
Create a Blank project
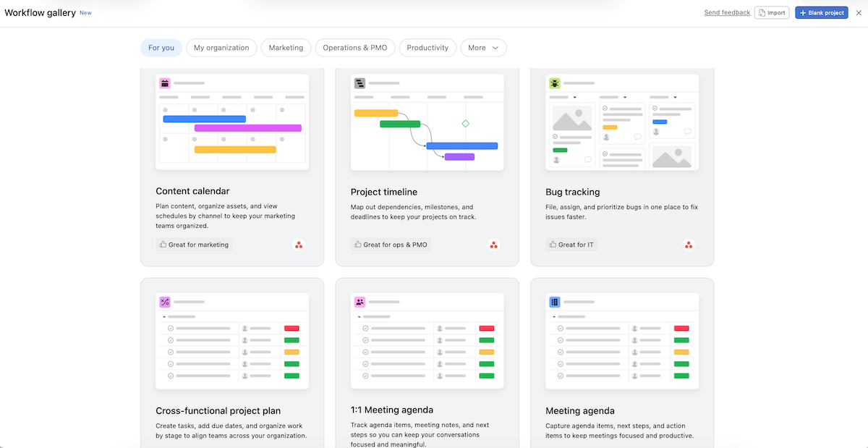[x=821, y=12]
